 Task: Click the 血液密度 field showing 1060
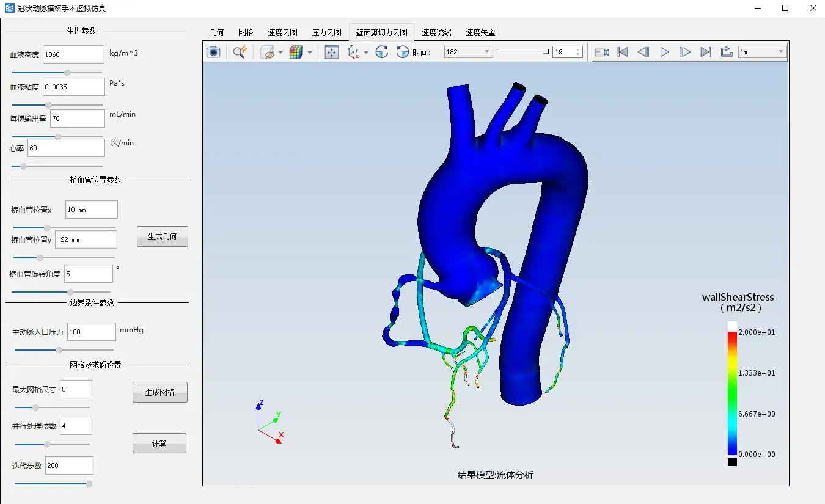pos(74,54)
